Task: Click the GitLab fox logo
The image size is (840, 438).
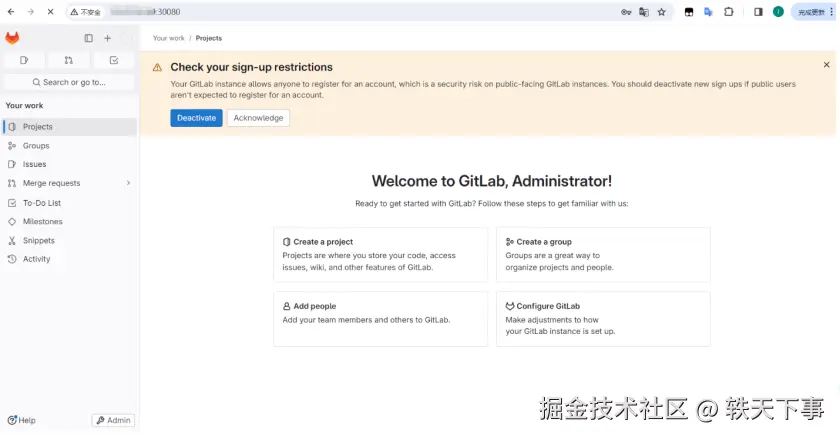Action: [12, 38]
